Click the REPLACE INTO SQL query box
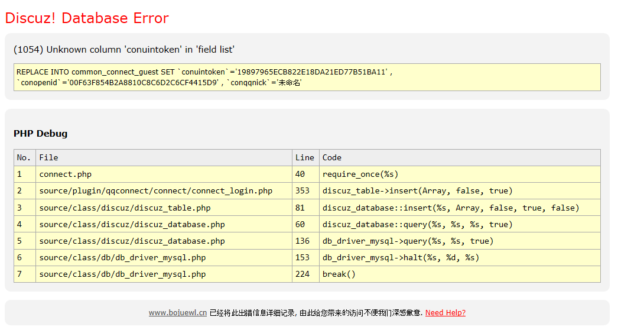 pyautogui.click(x=307, y=77)
